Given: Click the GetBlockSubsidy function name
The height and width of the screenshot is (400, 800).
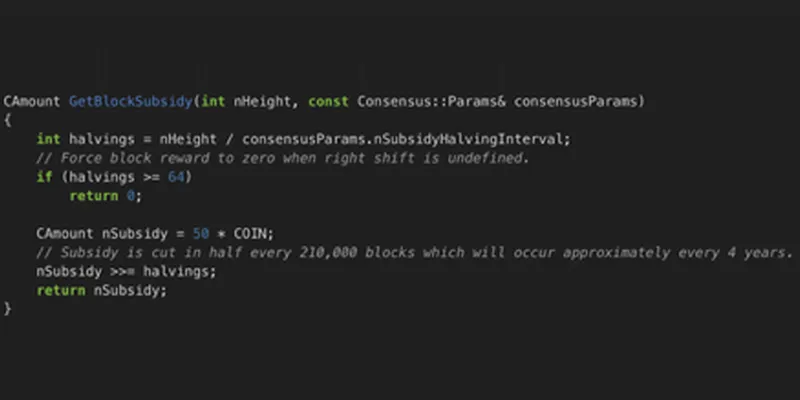Looking at the screenshot, I should tap(132, 101).
